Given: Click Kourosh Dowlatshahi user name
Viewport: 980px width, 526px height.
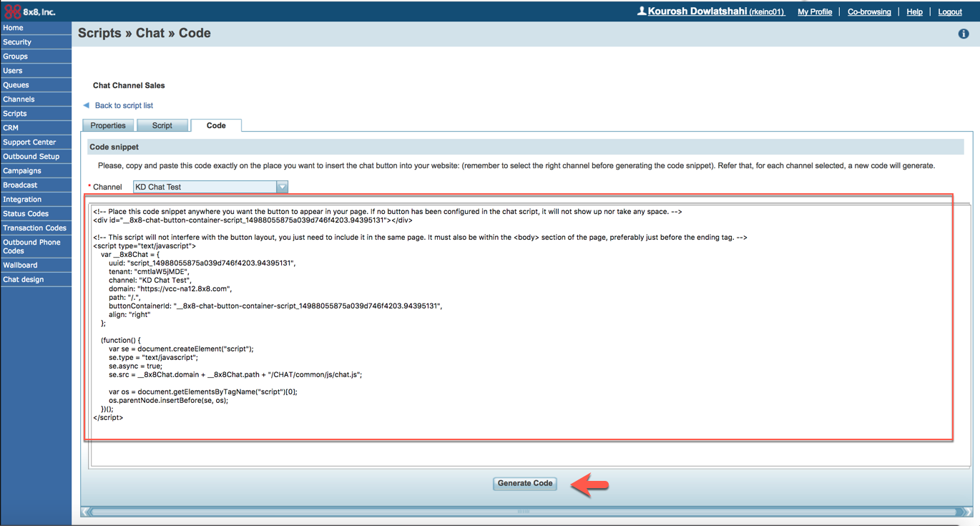Looking at the screenshot, I should pos(697,11).
